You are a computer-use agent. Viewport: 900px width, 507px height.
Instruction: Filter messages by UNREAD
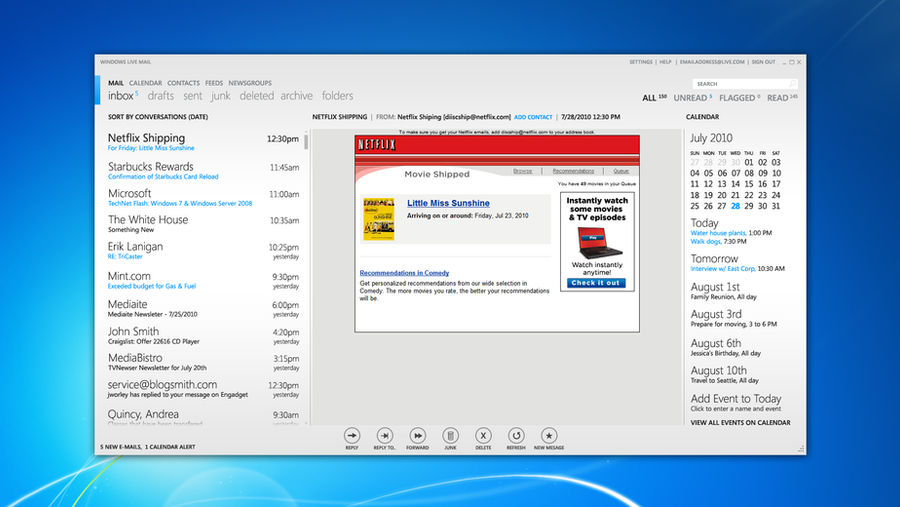tap(690, 98)
